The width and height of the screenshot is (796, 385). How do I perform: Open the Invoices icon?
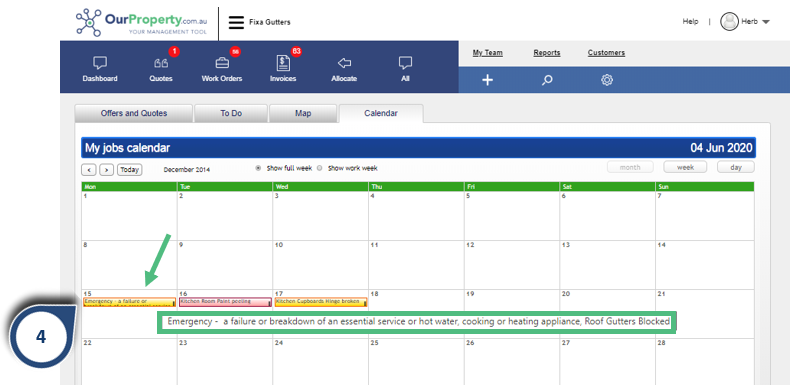(283, 63)
